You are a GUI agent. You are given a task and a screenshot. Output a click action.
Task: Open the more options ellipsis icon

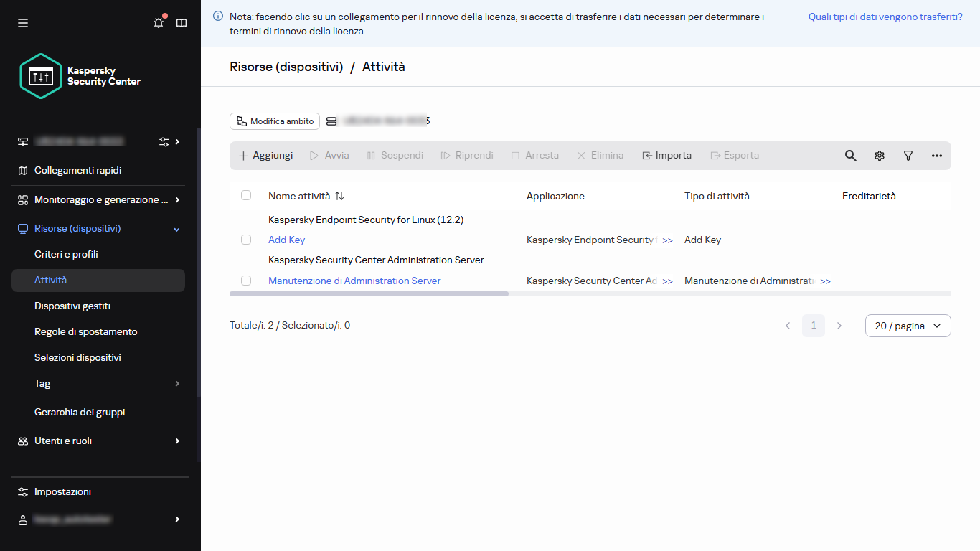tap(936, 156)
